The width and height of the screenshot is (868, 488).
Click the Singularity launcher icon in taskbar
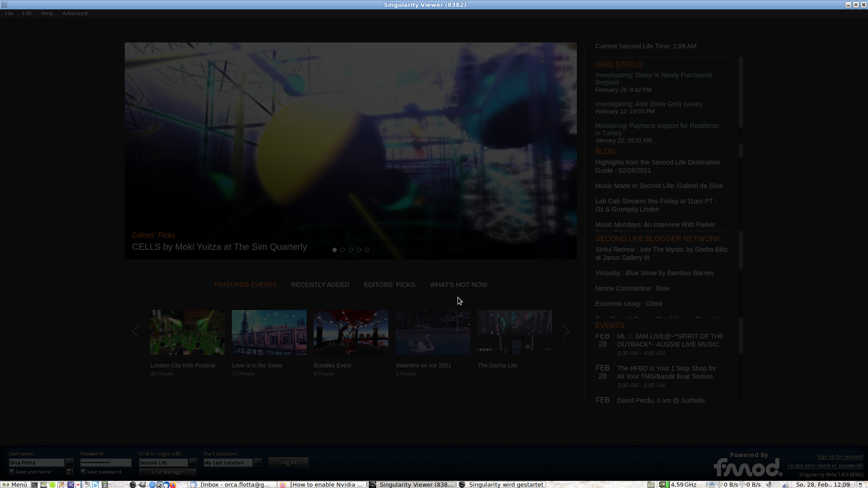tap(132, 484)
